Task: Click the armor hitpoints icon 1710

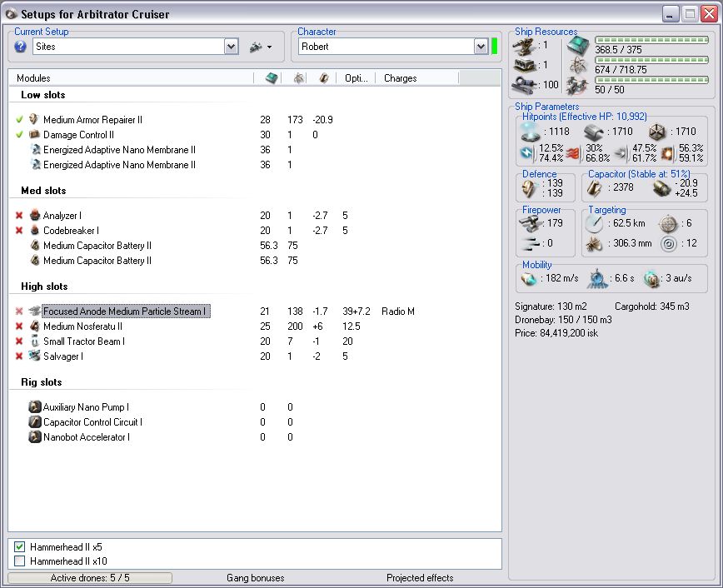Action: (x=594, y=132)
